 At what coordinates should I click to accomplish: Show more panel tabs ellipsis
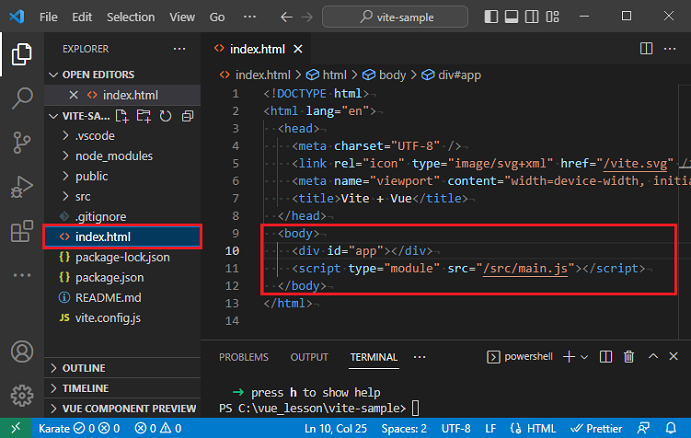click(420, 357)
